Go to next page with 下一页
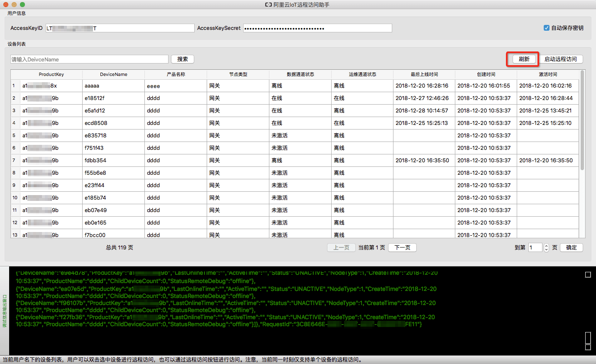Screen dimensions: 596x364 pyautogui.click(x=402, y=247)
